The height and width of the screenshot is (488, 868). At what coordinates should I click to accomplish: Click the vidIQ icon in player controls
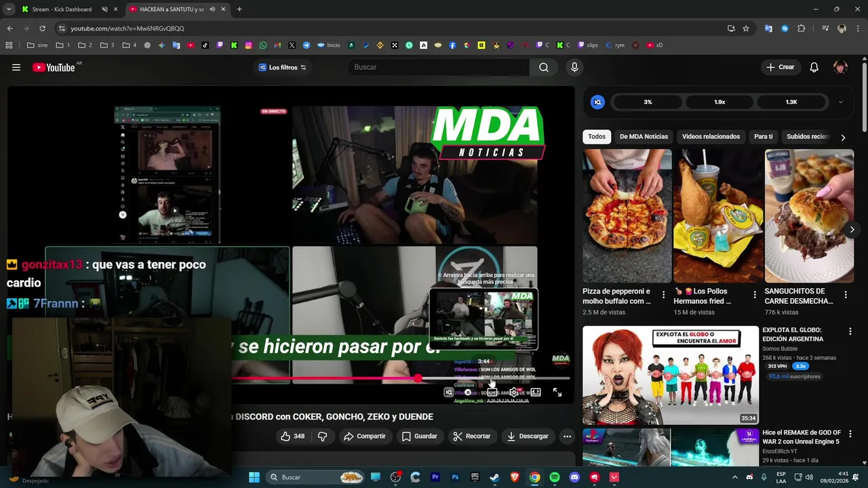click(x=448, y=392)
